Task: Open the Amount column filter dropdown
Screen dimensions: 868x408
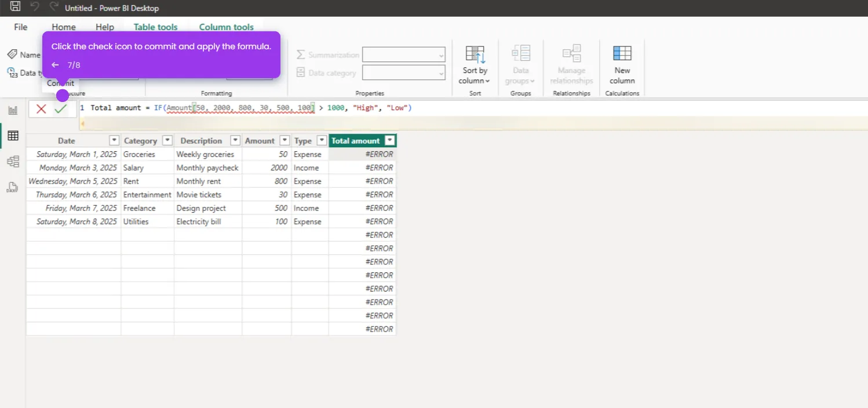Action: [285, 140]
